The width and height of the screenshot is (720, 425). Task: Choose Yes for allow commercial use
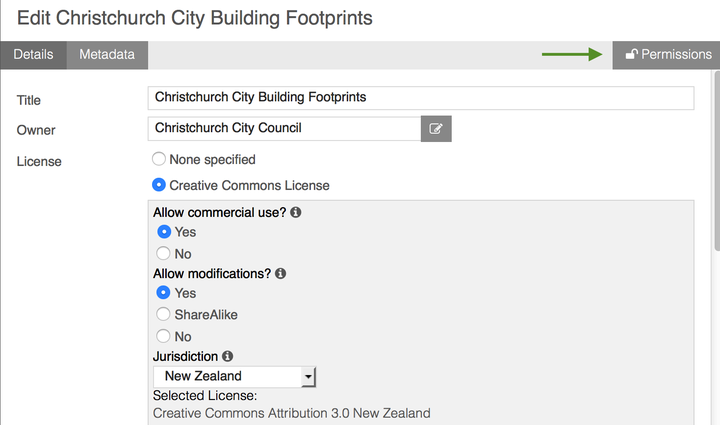[x=164, y=232]
